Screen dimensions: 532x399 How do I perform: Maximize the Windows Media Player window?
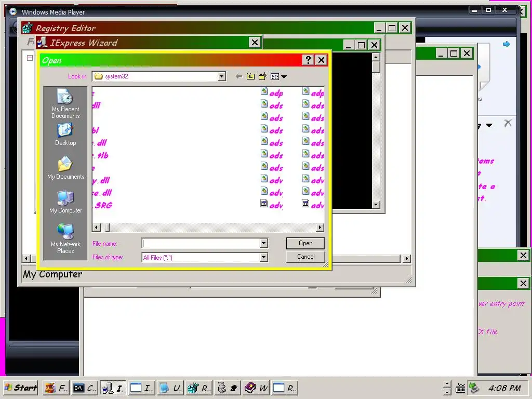click(x=488, y=10)
